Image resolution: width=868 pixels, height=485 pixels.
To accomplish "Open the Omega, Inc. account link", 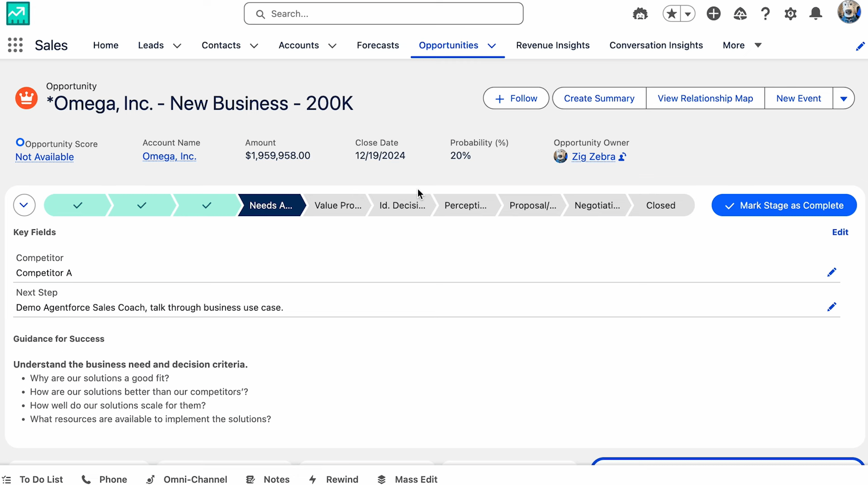I will click(x=169, y=156).
